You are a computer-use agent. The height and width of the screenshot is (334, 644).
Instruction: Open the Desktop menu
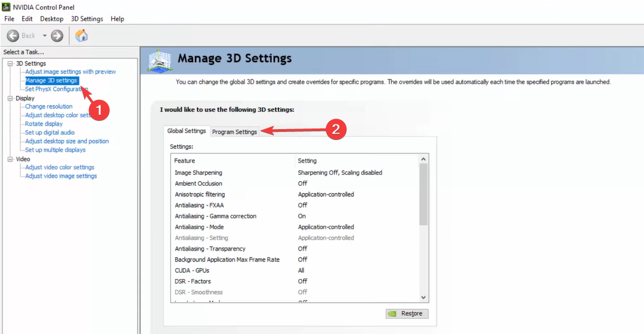[52, 19]
